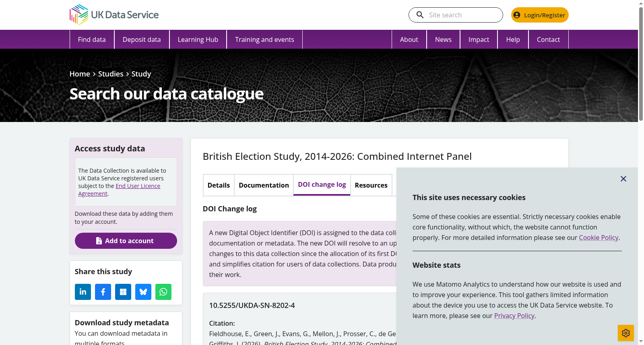The image size is (644, 345).
Task: Go to Studies breadcrumb
Action: tap(111, 74)
